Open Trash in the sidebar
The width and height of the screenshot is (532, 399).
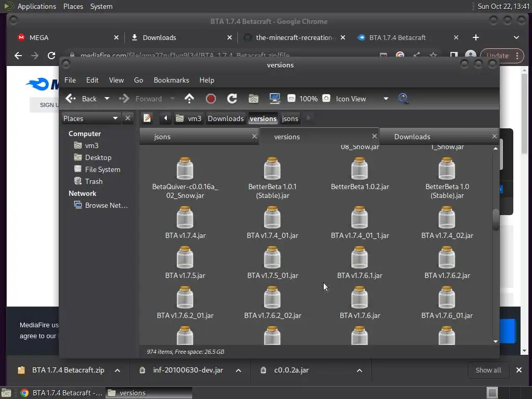point(94,181)
